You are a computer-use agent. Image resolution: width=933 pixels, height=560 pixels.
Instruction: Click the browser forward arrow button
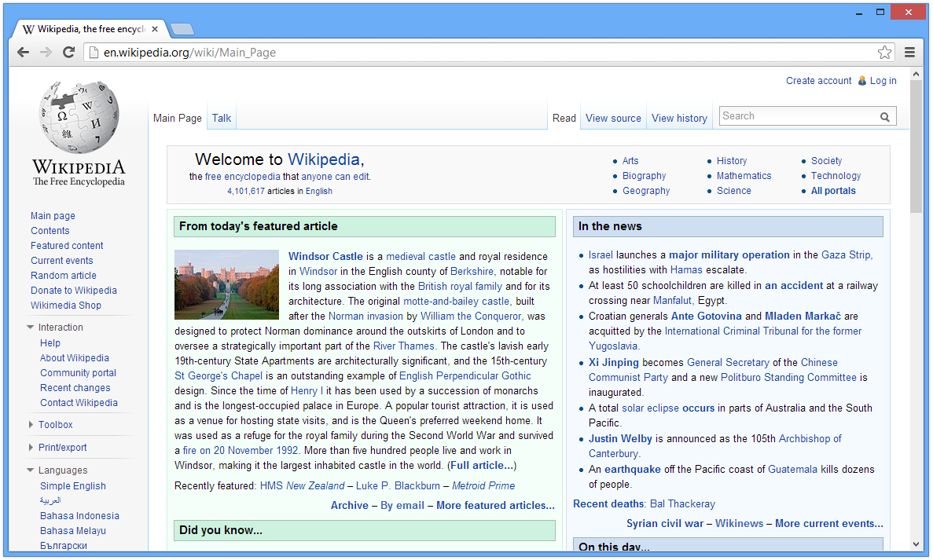46,53
